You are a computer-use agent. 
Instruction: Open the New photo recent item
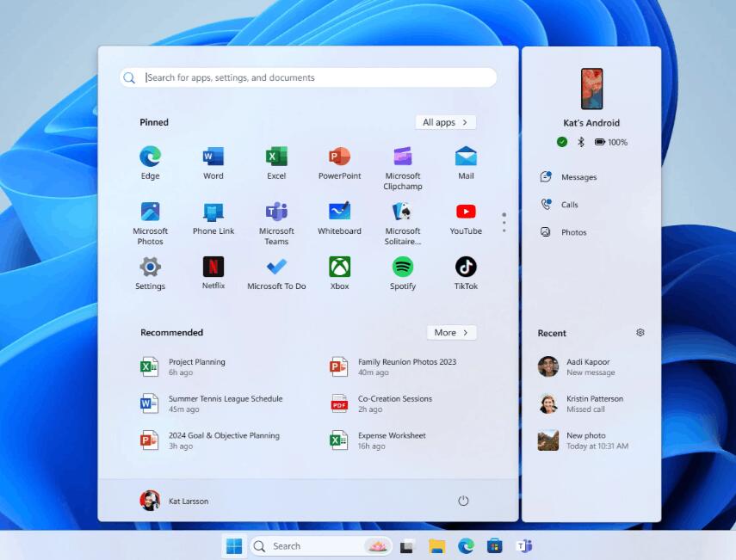(x=583, y=440)
